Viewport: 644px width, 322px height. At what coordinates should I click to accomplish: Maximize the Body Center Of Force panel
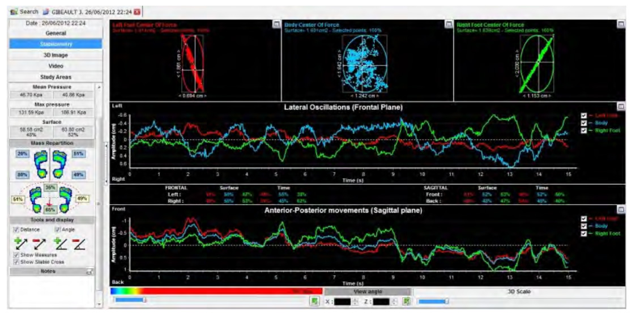[449, 25]
